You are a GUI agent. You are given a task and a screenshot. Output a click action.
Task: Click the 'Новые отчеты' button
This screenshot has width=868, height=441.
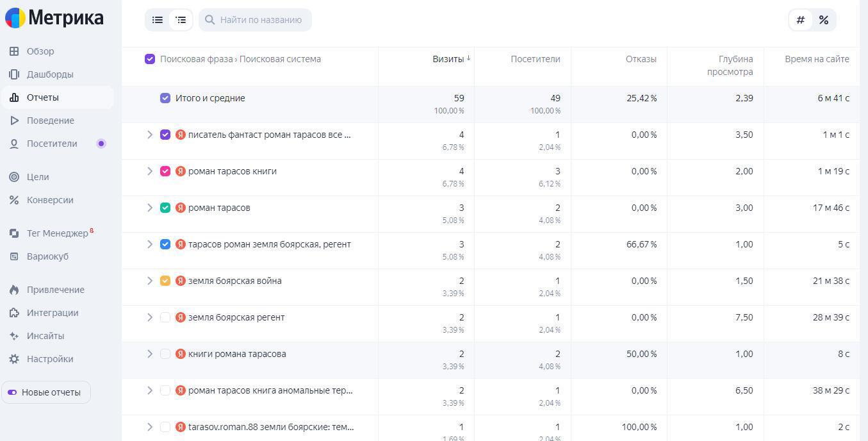pos(46,392)
